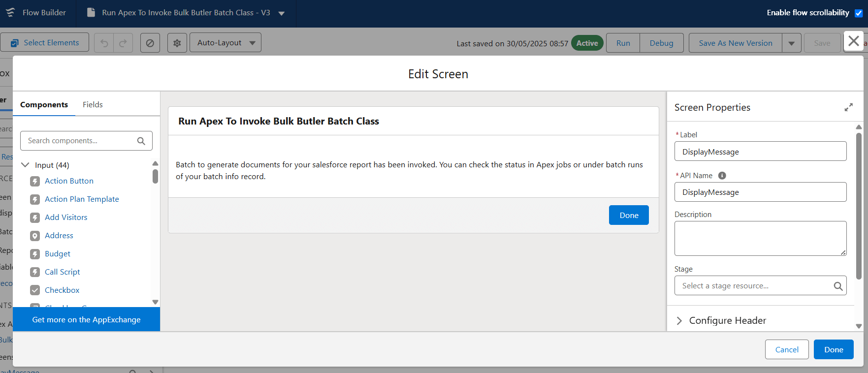Image resolution: width=868 pixels, height=373 pixels.
Task: Click Get more on the AppExchange
Action: pyautogui.click(x=86, y=319)
